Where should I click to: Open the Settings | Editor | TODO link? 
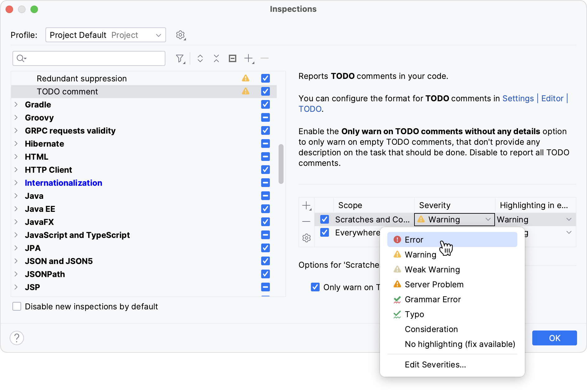[x=518, y=98]
